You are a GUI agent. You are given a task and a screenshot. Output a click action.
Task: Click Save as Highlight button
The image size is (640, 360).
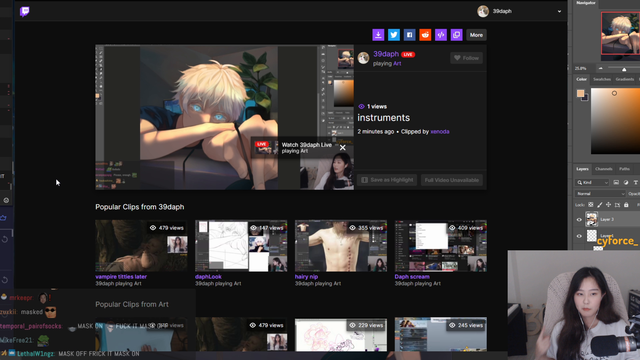[x=387, y=180]
